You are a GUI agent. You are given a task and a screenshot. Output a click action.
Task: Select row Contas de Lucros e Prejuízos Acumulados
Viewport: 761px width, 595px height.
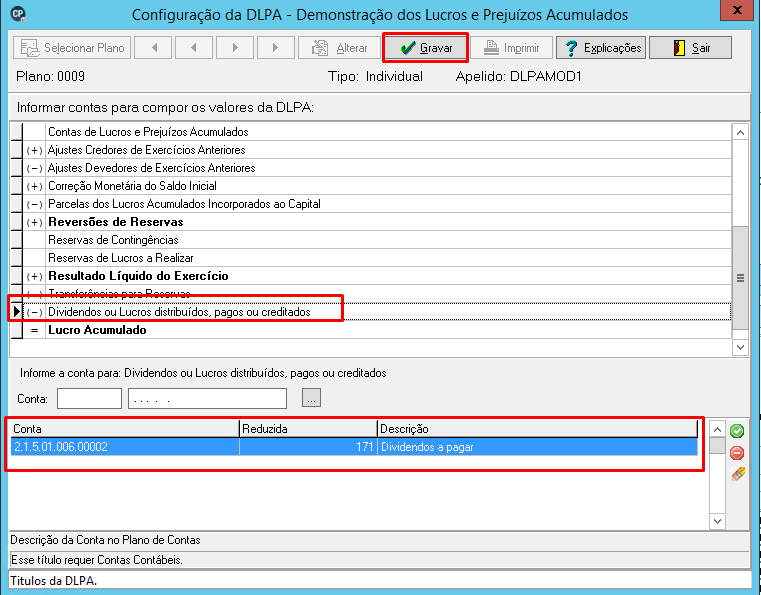(371, 132)
